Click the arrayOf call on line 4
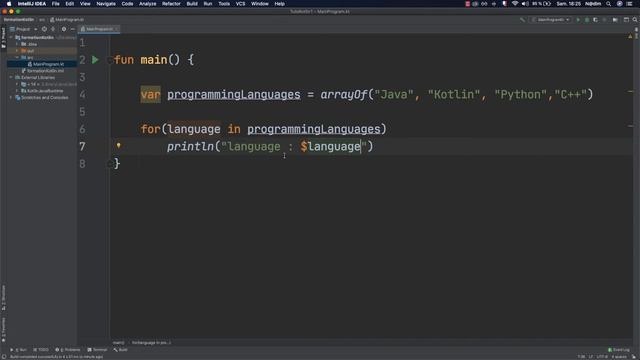The height and width of the screenshot is (360, 640). (344, 95)
